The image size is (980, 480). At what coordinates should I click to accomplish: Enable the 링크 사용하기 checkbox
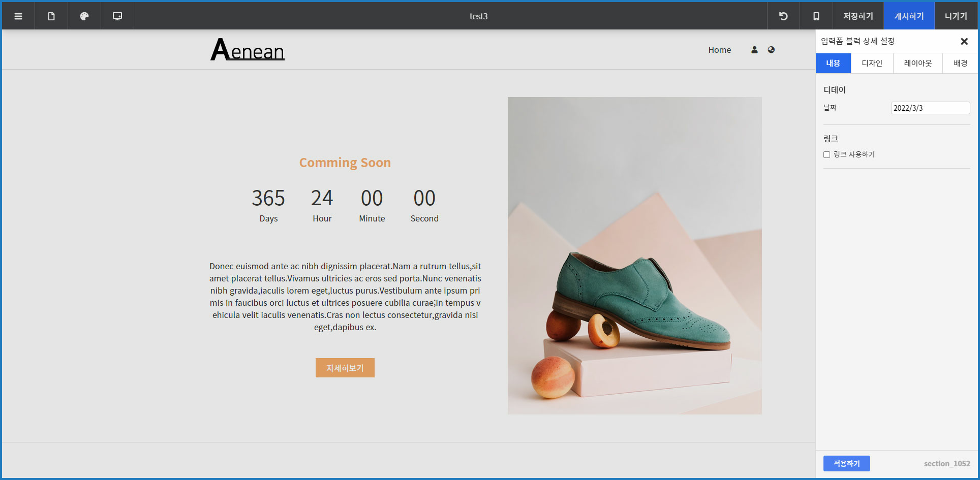pyautogui.click(x=826, y=155)
